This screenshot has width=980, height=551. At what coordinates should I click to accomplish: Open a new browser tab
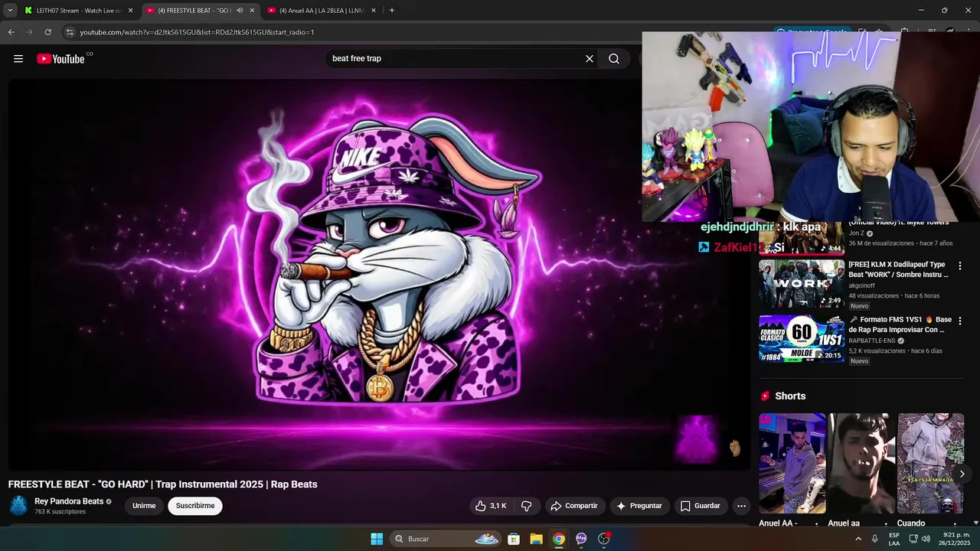(x=392, y=11)
